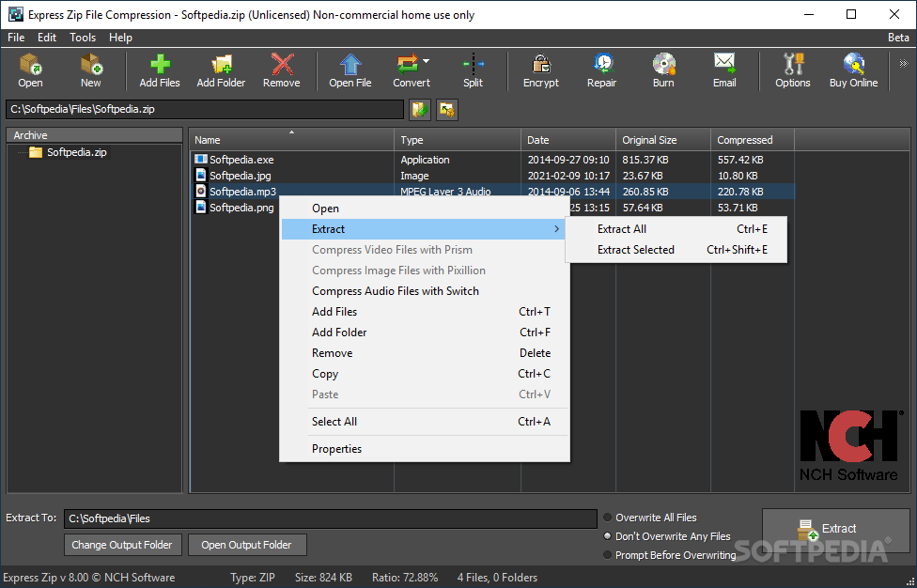The height and width of the screenshot is (588, 917).
Task: Click the Open File toolbar icon
Action: tap(350, 64)
